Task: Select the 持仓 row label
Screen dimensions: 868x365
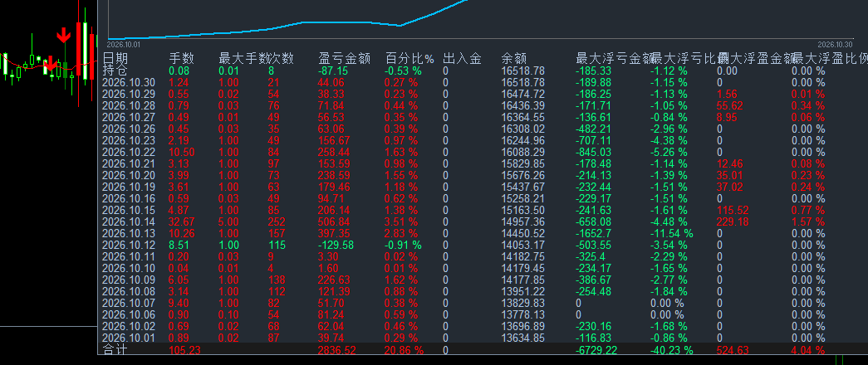Action: click(x=115, y=71)
